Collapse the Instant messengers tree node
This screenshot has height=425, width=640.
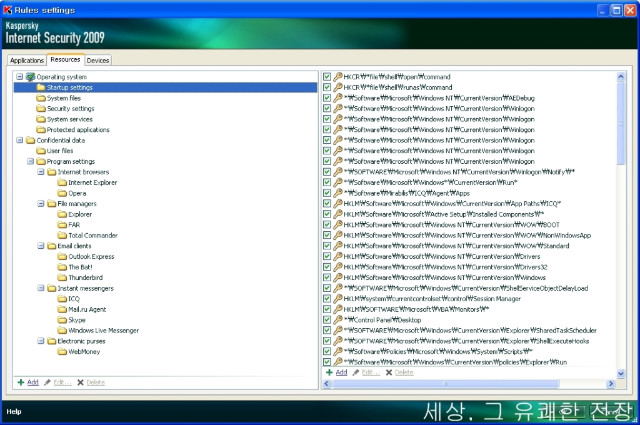click(40, 288)
